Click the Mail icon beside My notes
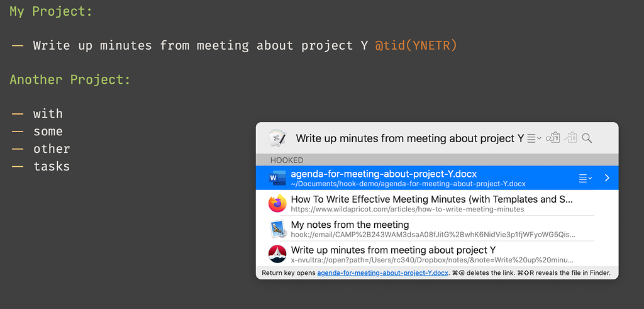644x309 pixels. (277, 229)
